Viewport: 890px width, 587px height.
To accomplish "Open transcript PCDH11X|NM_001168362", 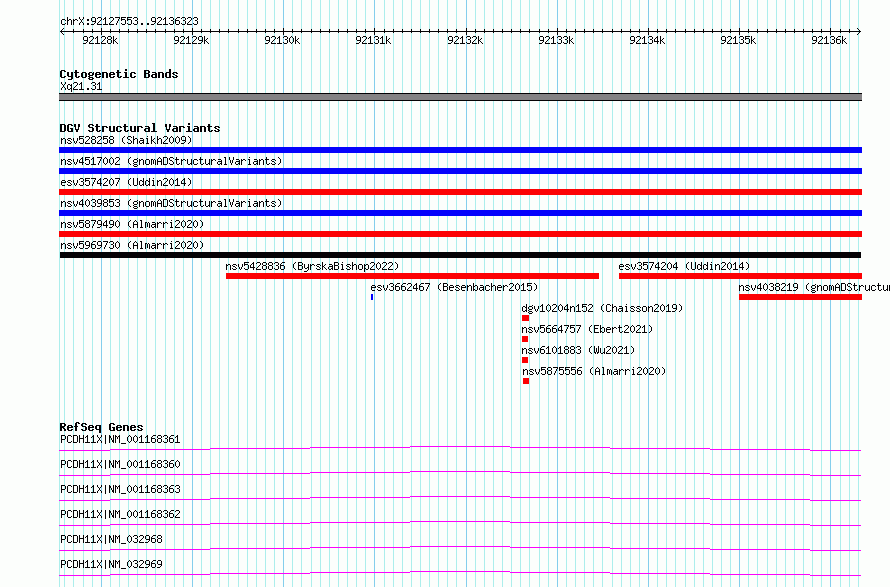I will (120, 514).
